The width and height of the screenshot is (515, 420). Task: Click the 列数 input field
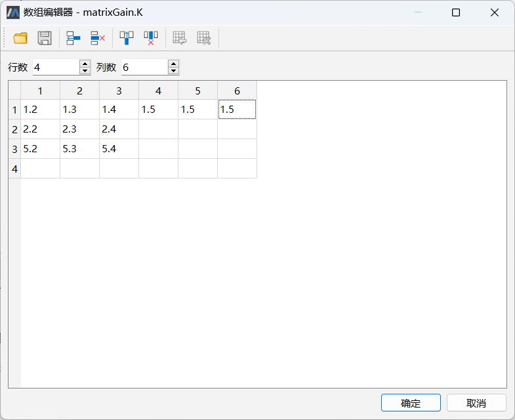144,68
